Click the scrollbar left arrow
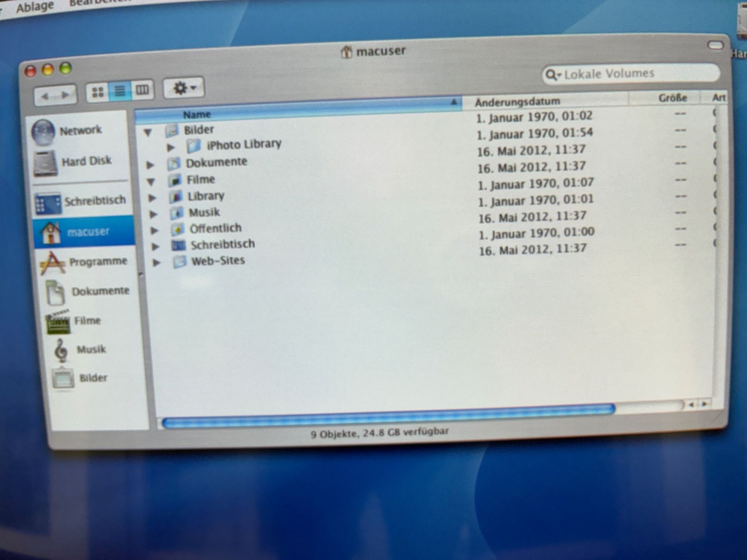 691,404
